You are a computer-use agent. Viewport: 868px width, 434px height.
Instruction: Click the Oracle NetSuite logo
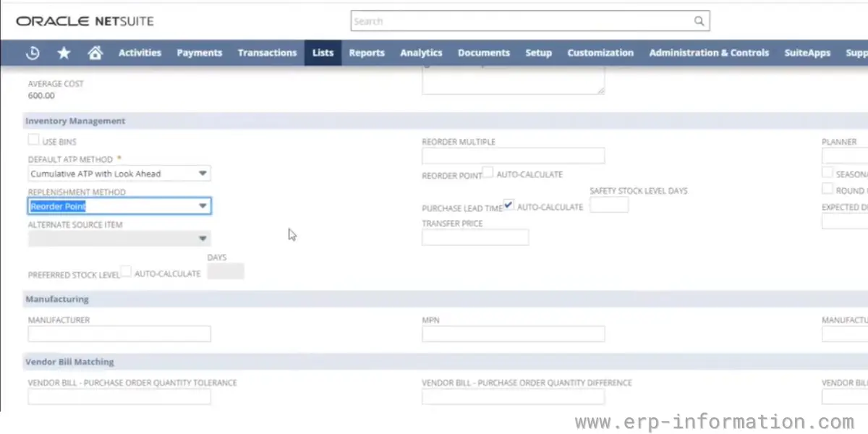(x=85, y=21)
